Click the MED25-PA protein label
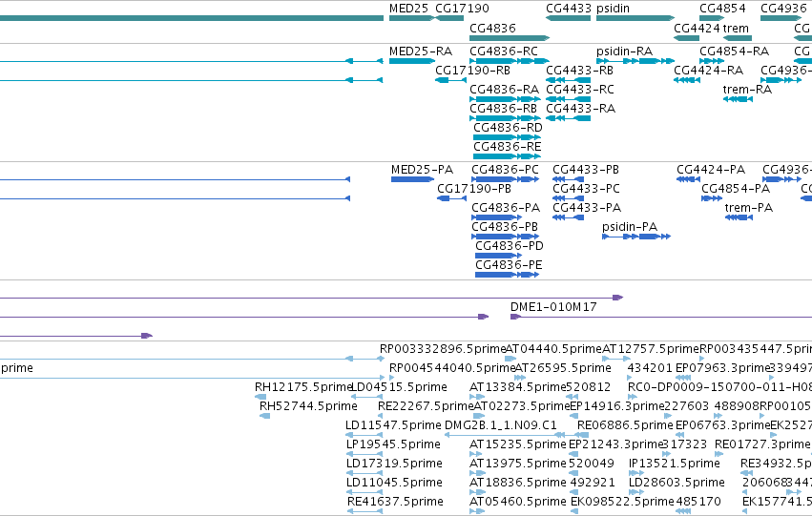The height and width of the screenshot is (516, 812). [x=422, y=170]
